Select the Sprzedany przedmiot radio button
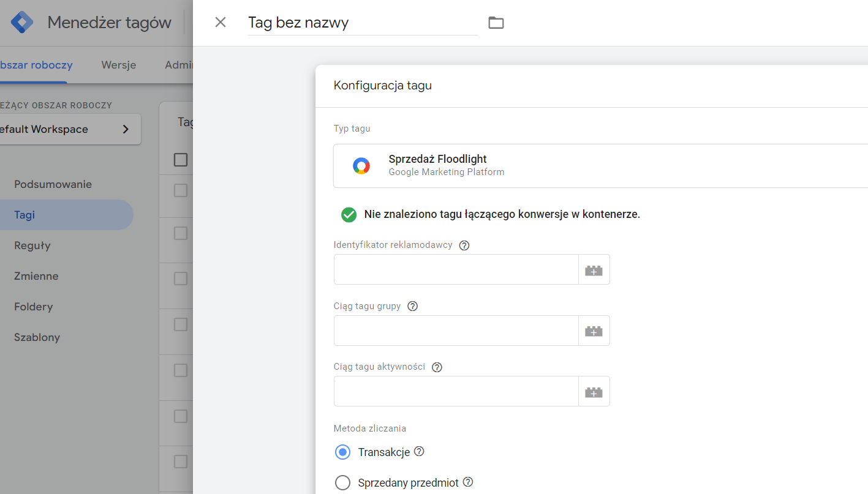Image resolution: width=868 pixels, height=494 pixels. click(343, 483)
